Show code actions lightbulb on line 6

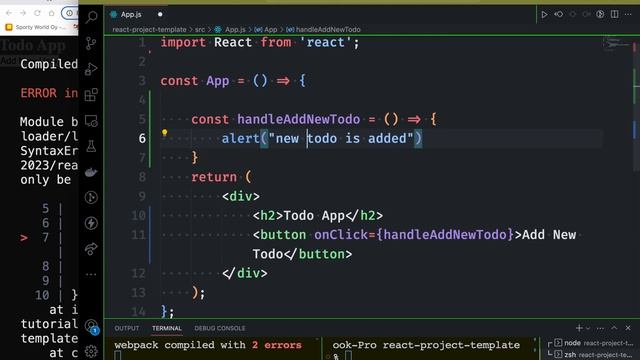tap(164, 133)
